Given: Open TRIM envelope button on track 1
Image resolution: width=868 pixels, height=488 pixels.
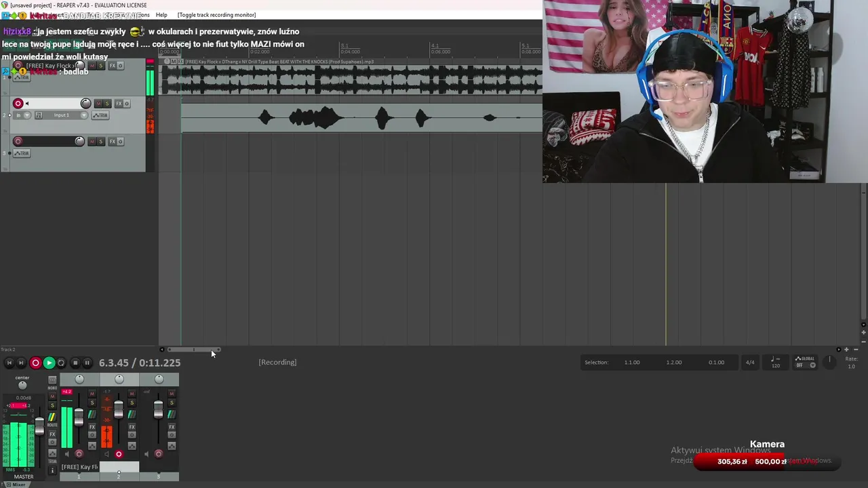Looking at the screenshot, I should click(22, 77).
